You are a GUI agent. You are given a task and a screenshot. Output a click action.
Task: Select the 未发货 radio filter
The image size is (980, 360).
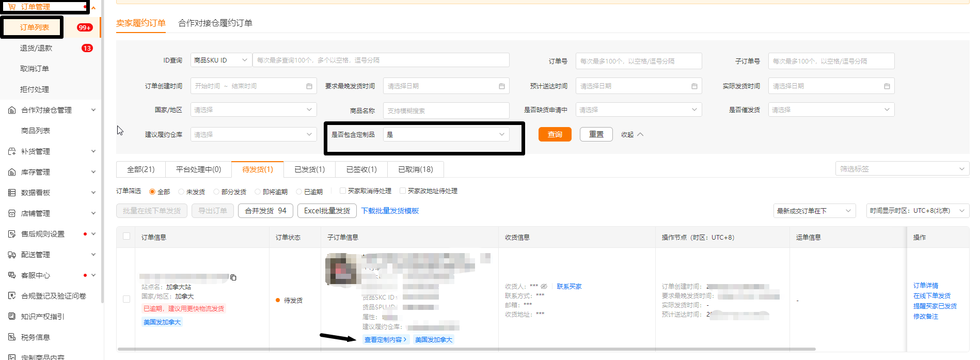point(181,192)
